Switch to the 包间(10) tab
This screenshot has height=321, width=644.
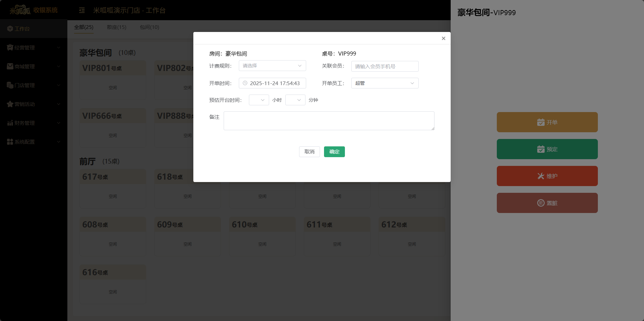point(150,27)
